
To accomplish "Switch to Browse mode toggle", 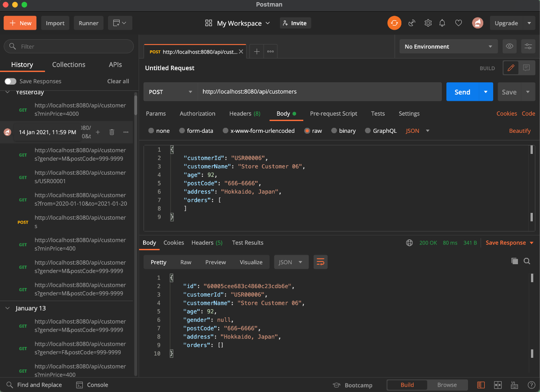I will pyautogui.click(x=447, y=385).
